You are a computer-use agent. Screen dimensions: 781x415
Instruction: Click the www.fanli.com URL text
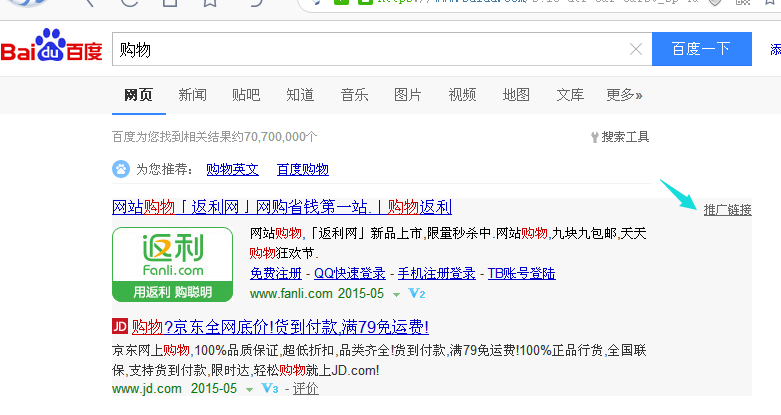[x=292, y=293]
